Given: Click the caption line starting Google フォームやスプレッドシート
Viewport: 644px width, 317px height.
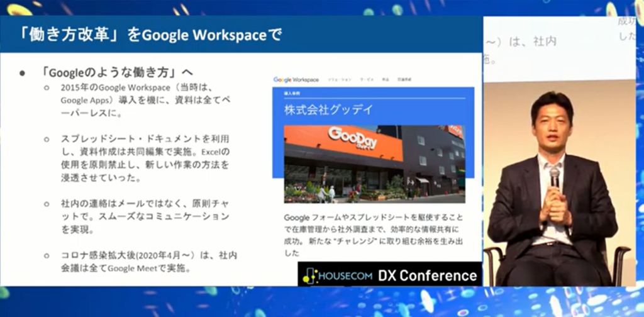Looking at the screenshot, I should [x=374, y=217].
